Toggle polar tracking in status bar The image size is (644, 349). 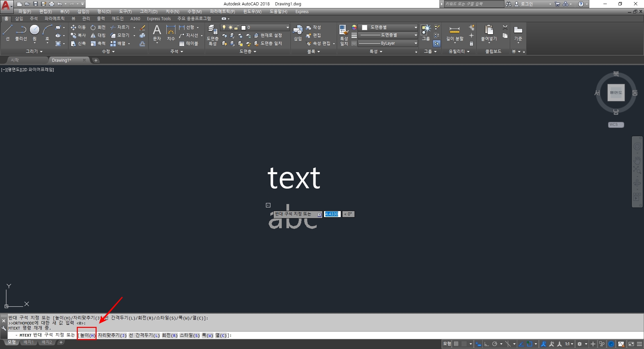pyautogui.click(x=494, y=344)
